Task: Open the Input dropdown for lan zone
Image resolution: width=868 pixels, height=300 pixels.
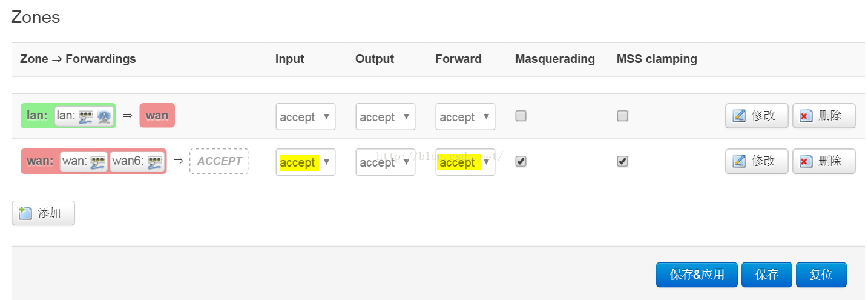Action: coord(306,116)
